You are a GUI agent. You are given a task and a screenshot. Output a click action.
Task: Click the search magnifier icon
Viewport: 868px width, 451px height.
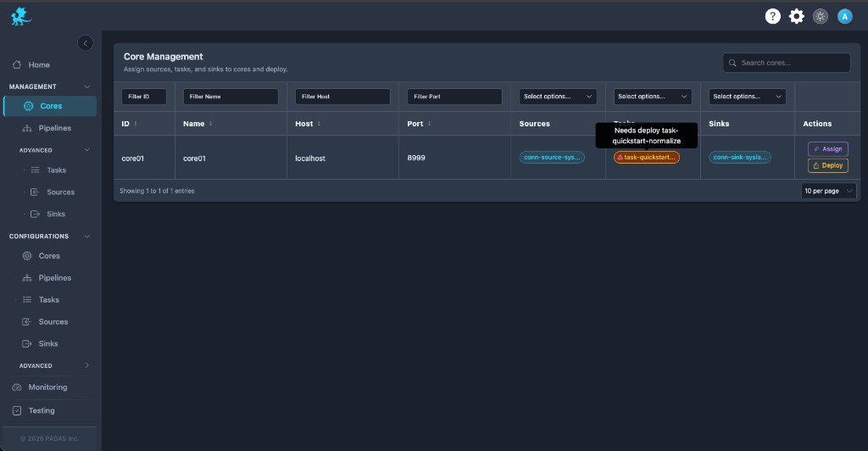point(732,63)
